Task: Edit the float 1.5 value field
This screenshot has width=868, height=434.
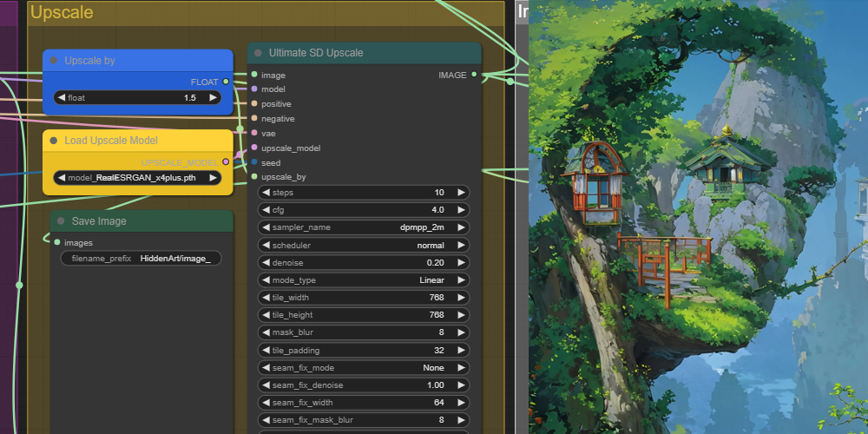Action: (x=137, y=97)
